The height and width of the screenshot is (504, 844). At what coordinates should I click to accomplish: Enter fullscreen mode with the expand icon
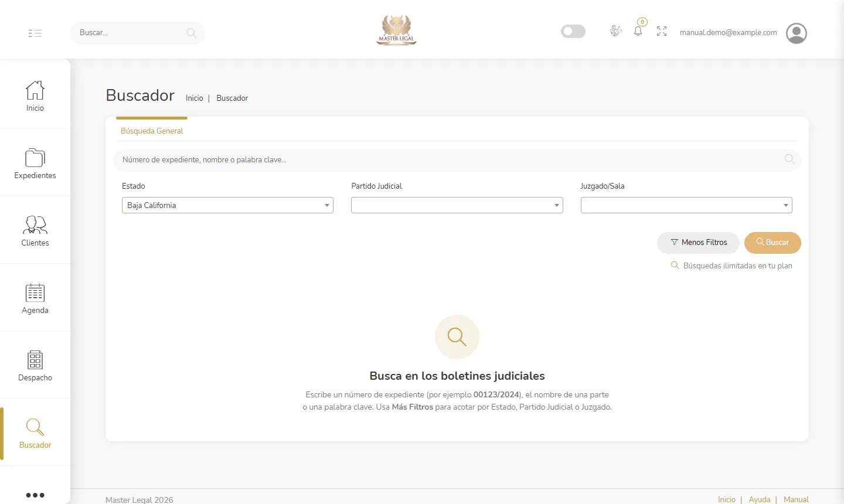coord(662,32)
